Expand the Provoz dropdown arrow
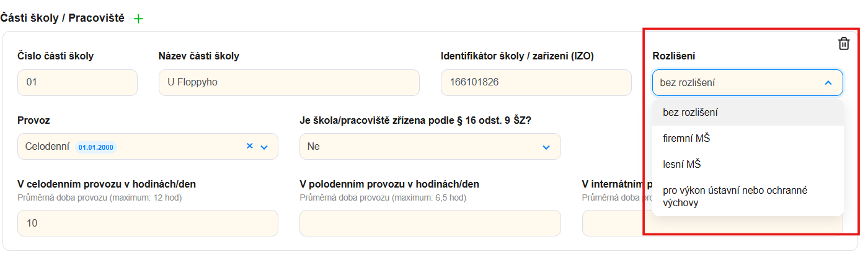The height and width of the screenshot is (260, 868). pyautogui.click(x=264, y=147)
